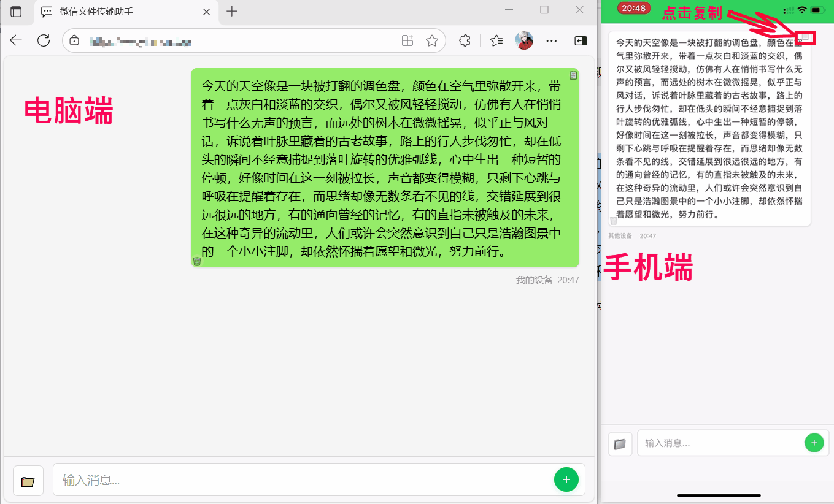The height and width of the screenshot is (504, 834).
Task: Toggle the tab actions menu icon
Action: 16,12
